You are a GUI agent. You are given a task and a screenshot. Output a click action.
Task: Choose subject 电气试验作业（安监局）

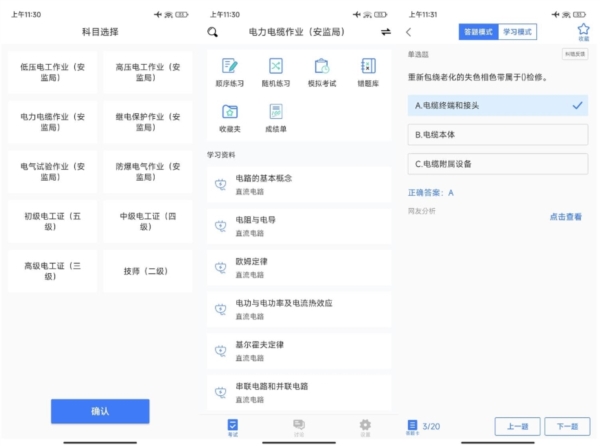(x=52, y=172)
